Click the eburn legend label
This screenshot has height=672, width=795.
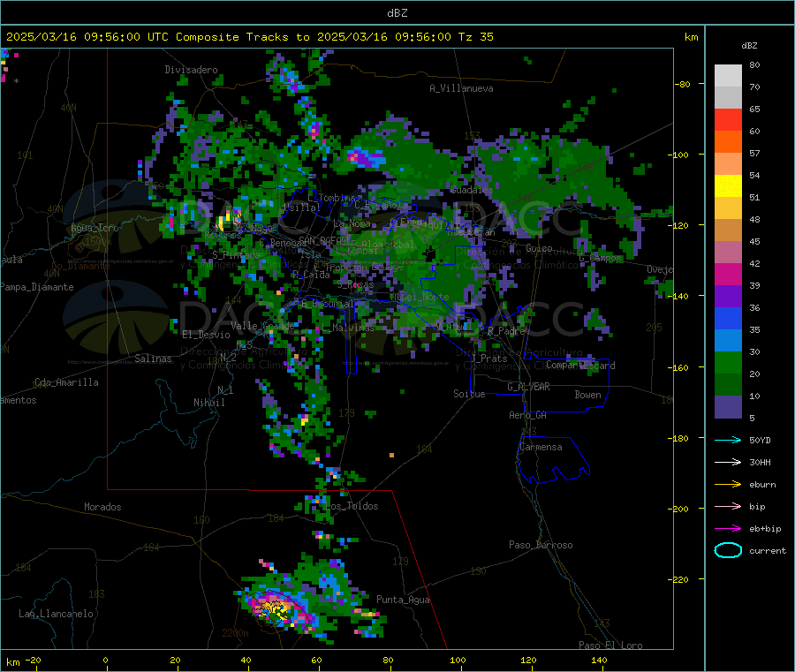tap(762, 485)
